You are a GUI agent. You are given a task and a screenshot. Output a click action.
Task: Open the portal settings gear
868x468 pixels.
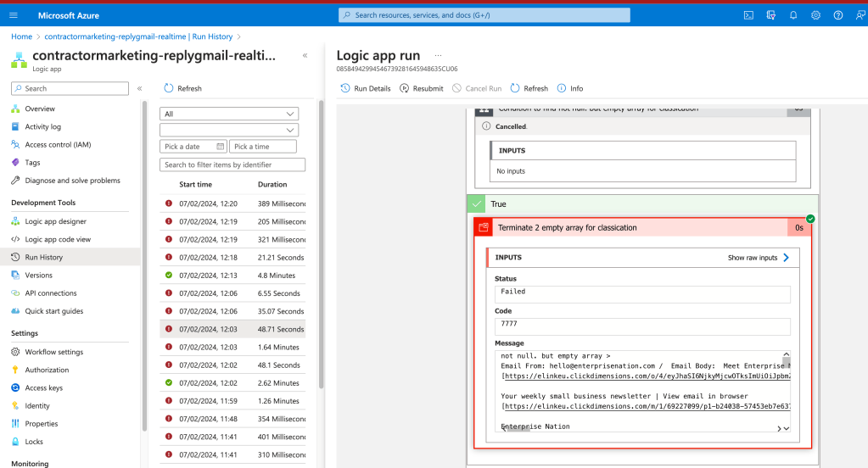coord(815,15)
